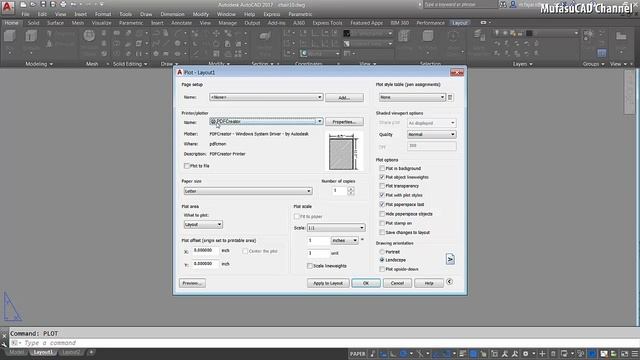Expand the Layers ribbon panel

(x=522, y=64)
